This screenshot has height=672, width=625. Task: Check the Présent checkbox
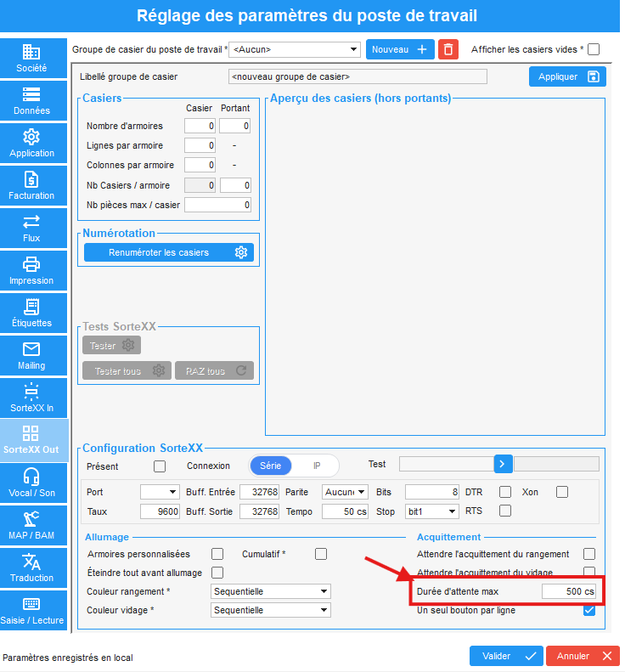point(159,466)
